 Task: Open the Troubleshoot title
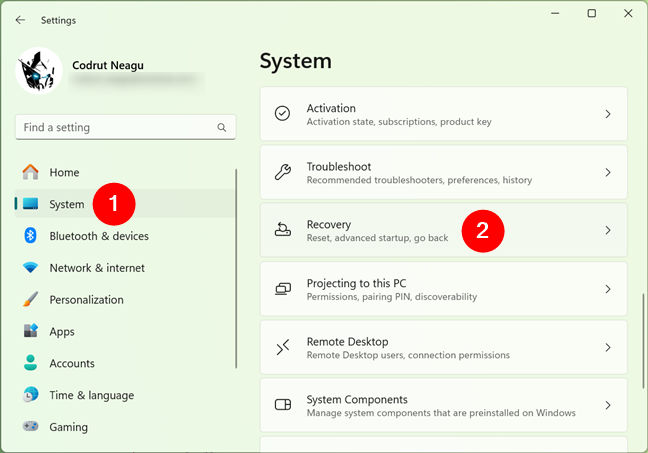point(339,167)
